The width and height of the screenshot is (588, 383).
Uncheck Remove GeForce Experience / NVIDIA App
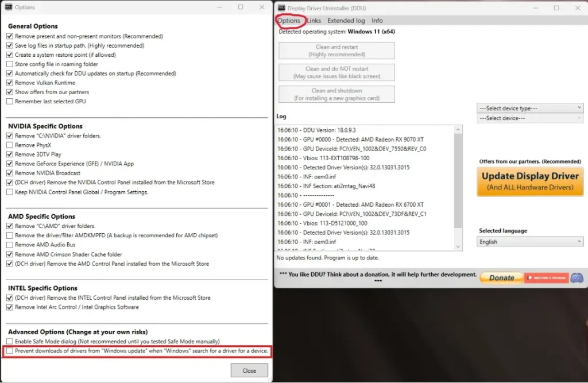pos(10,164)
